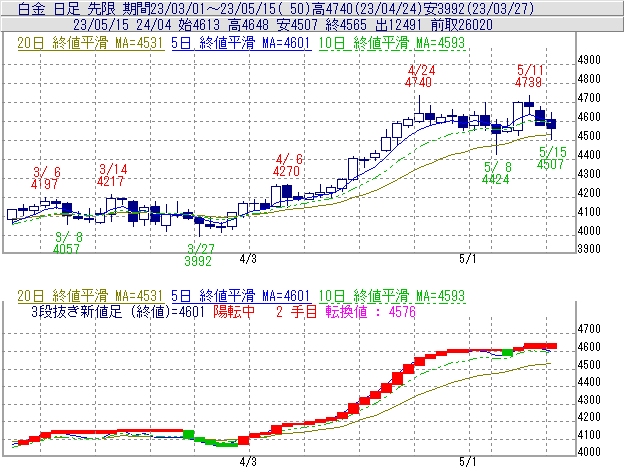
Task: Click the 4/3 date marker under upper chart
Action: tap(248, 259)
